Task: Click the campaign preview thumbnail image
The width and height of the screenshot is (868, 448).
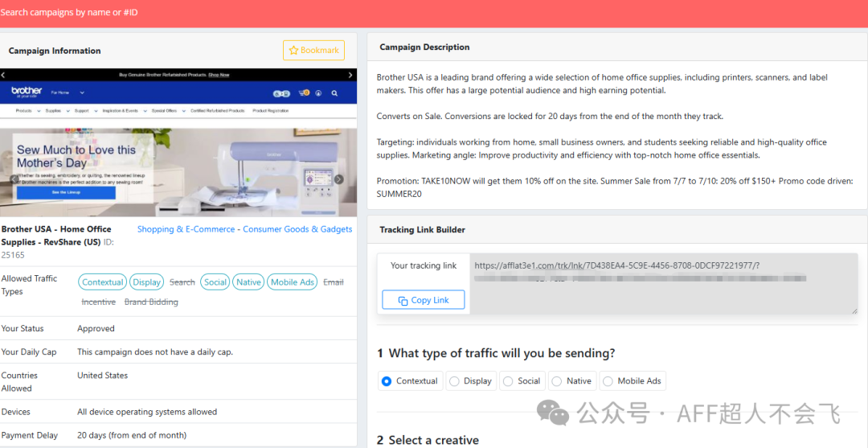Action: [x=178, y=143]
